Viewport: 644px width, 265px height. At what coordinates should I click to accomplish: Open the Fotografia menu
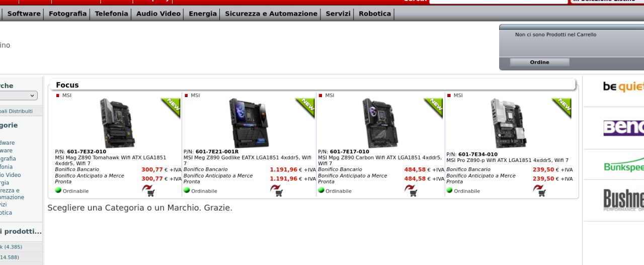(68, 14)
